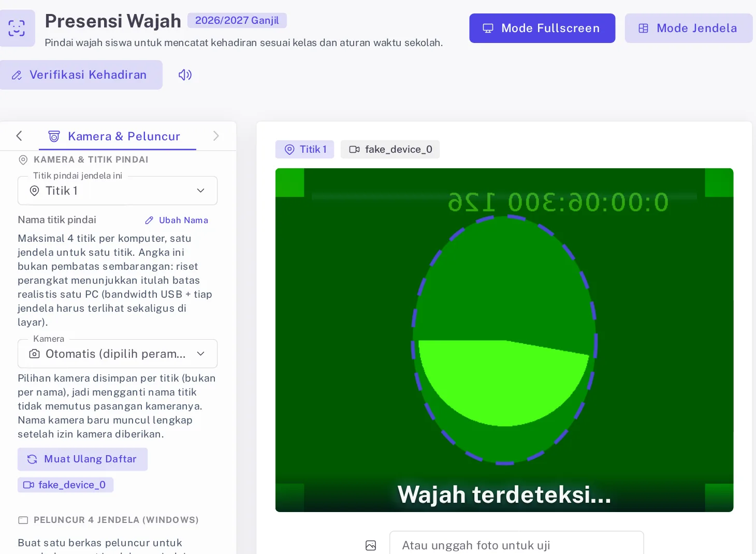
Task: Open Verifikasi Kehadiran
Action: point(80,75)
